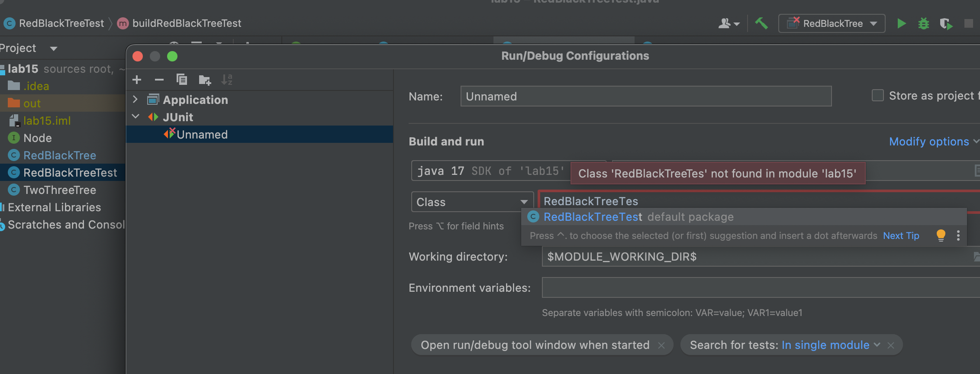Run with Coverage shield icon
980x374 pixels.
(x=946, y=23)
